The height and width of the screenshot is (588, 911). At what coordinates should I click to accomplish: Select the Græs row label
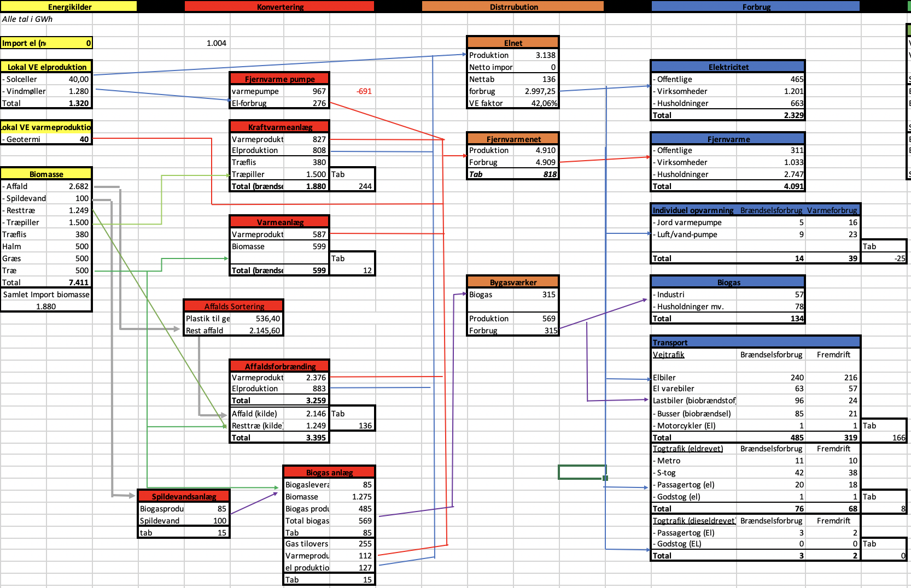point(11,258)
